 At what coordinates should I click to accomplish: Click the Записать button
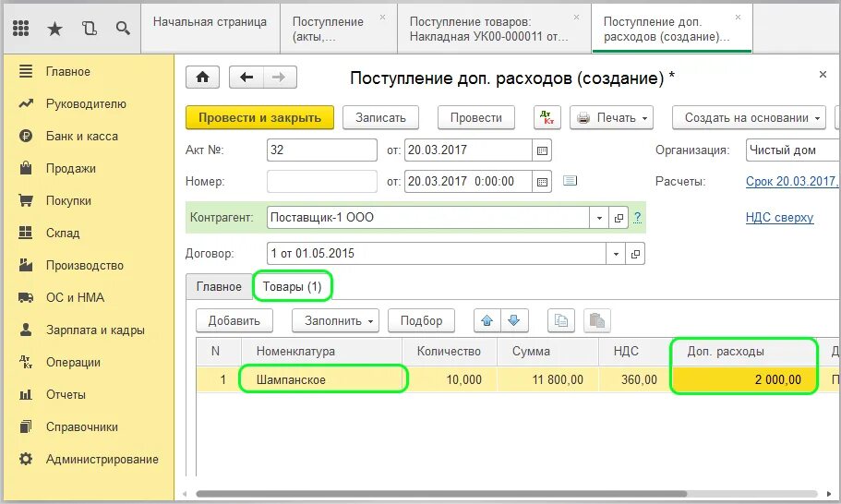coord(380,117)
